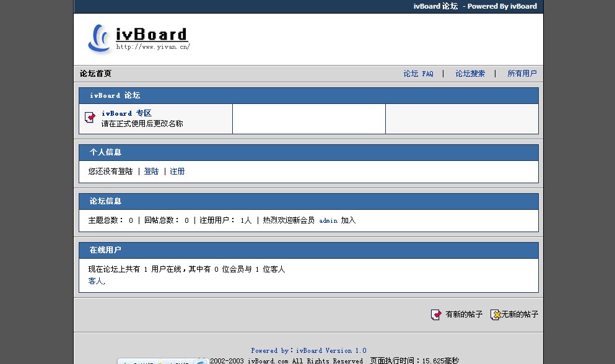Open 论坛搜索 forum search
615x364 pixels.
(x=470, y=74)
